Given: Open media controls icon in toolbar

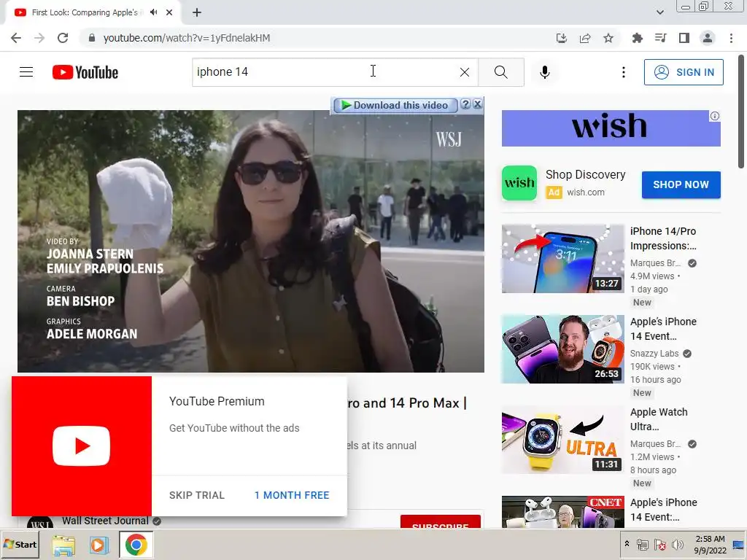Looking at the screenshot, I should click(x=660, y=38).
